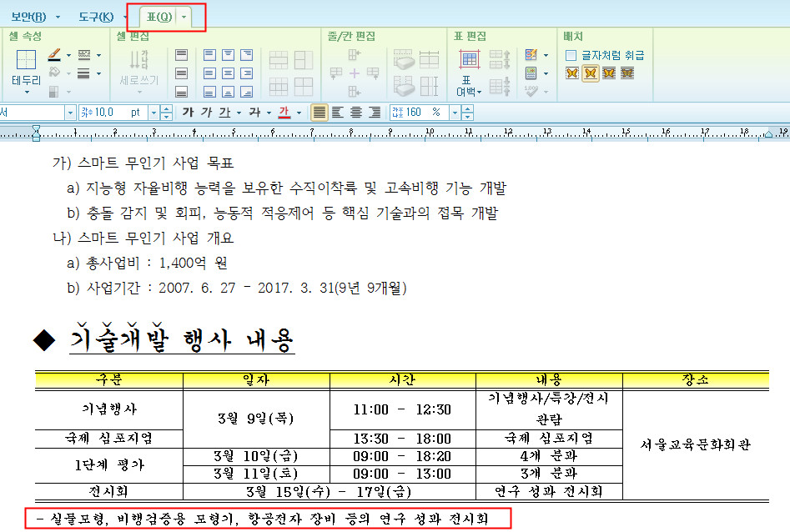Enable 글자처럼 취급 checkbox
Viewport: 790px width, 532px height.
pos(571,55)
